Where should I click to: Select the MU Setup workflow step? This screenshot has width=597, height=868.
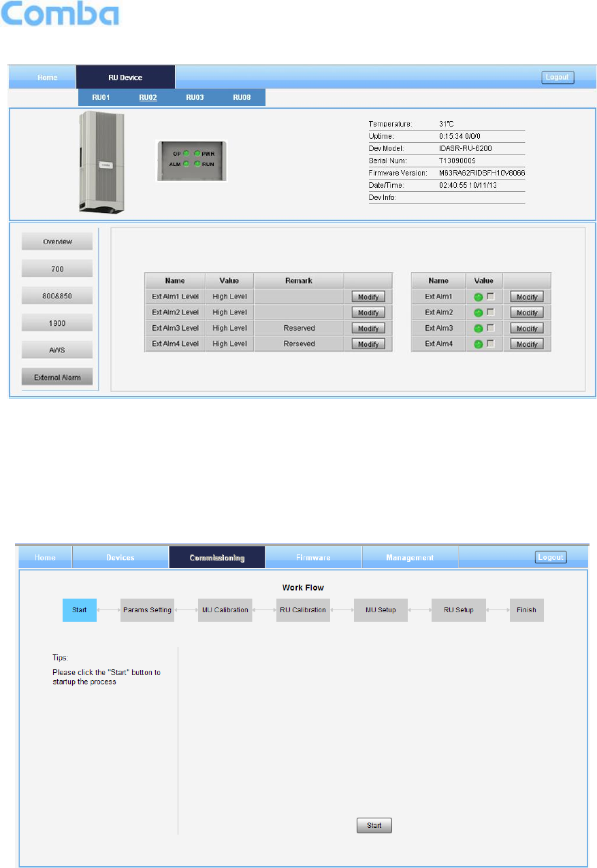tap(381, 610)
